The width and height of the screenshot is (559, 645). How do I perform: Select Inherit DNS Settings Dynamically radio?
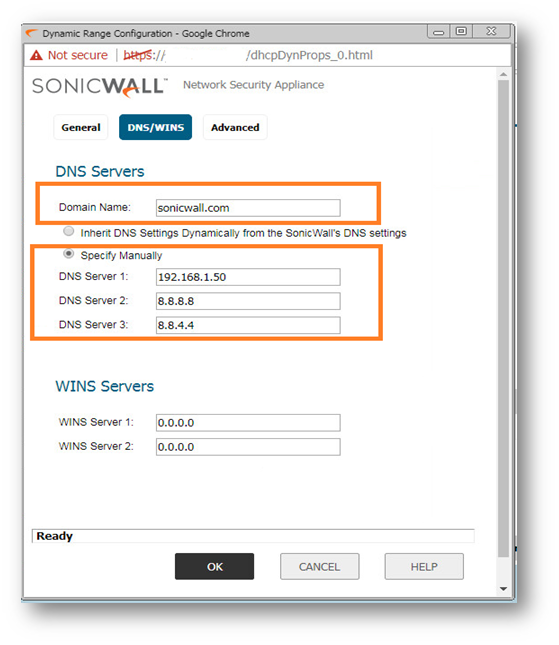point(69,231)
